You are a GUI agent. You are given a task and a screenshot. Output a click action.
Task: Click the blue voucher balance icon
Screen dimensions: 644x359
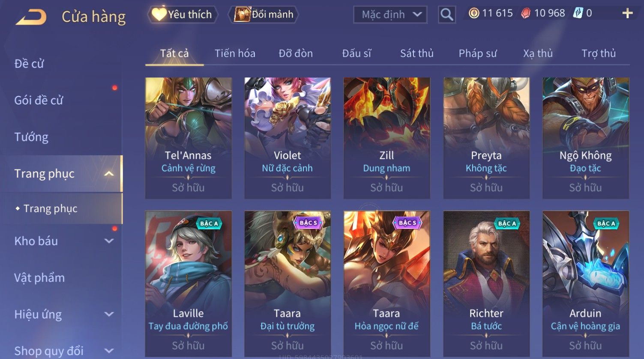click(x=578, y=14)
